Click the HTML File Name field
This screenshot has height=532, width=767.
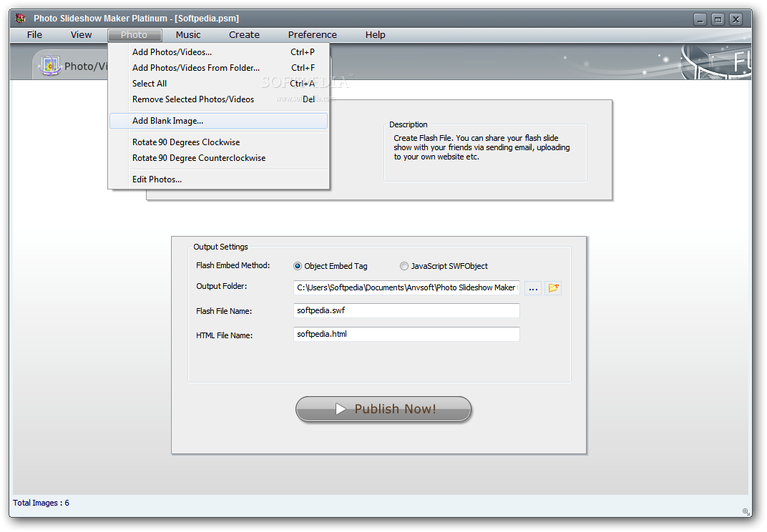pyautogui.click(x=406, y=334)
